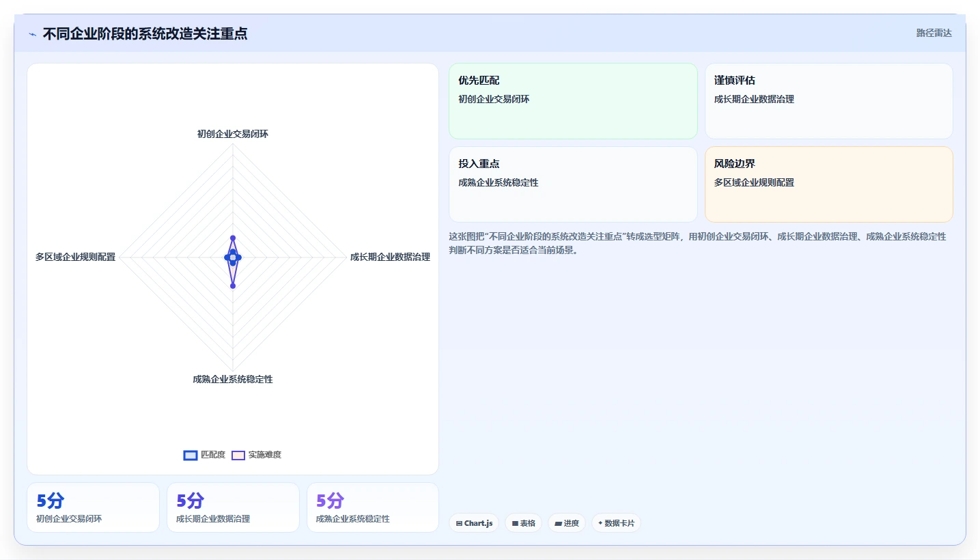Image resolution: width=980 pixels, height=560 pixels.
Task: Click the 数据卡片 tag chip
Action: point(616,523)
